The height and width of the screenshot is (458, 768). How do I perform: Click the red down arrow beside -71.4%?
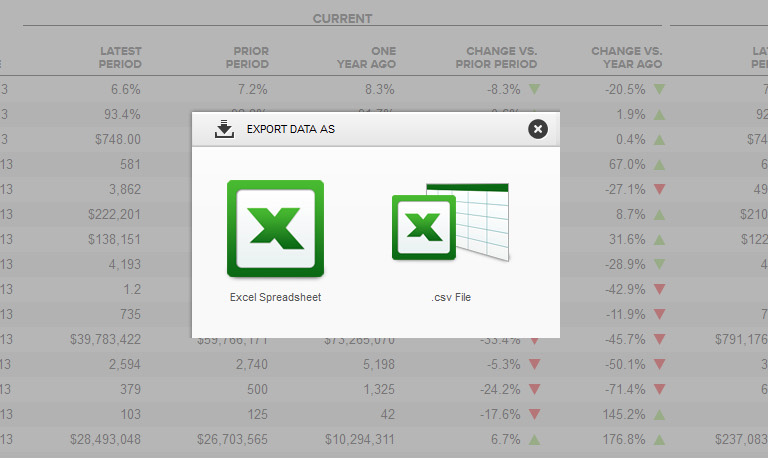click(x=659, y=389)
